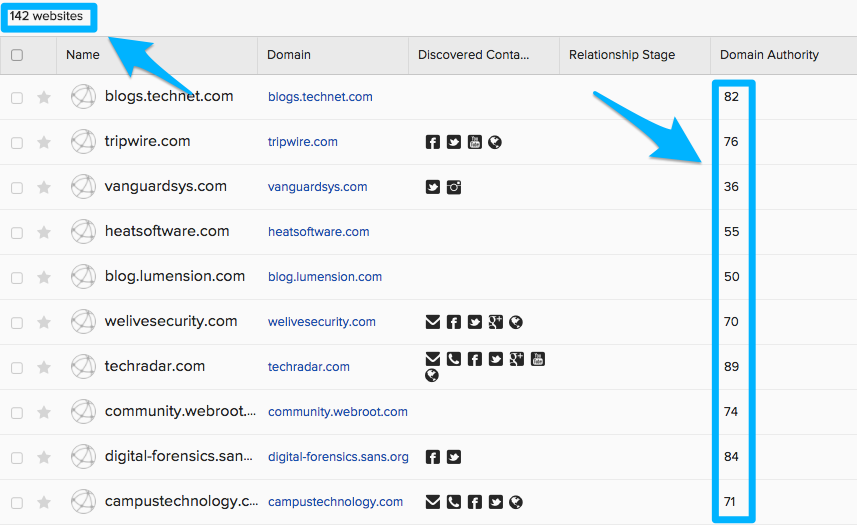The image size is (857, 525).
Task: Click YouTube icon in techradar.com row
Action: (x=538, y=359)
